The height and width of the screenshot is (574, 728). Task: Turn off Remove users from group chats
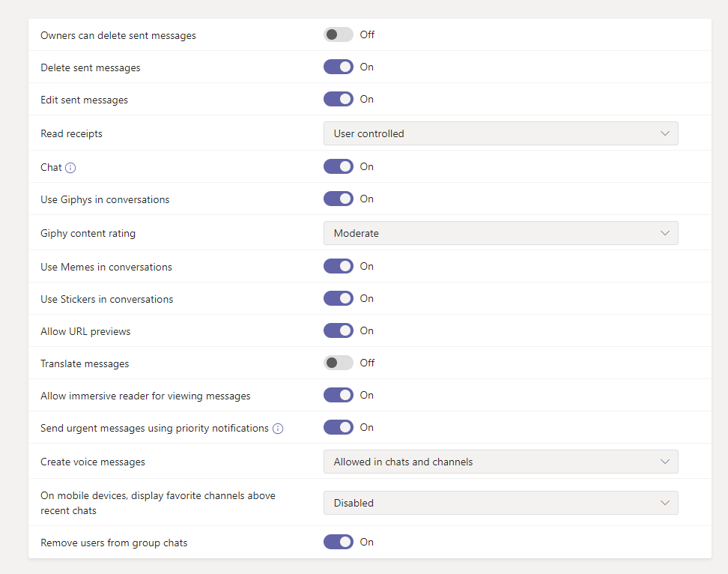pyautogui.click(x=339, y=542)
